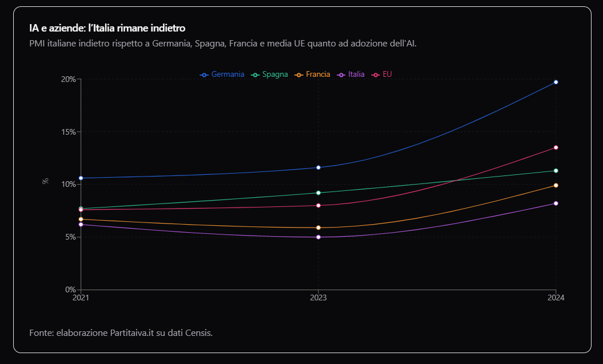Select the blue Germania legend marker icon
Viewport: 603px width, 364px height.
[x=204, y=74]
